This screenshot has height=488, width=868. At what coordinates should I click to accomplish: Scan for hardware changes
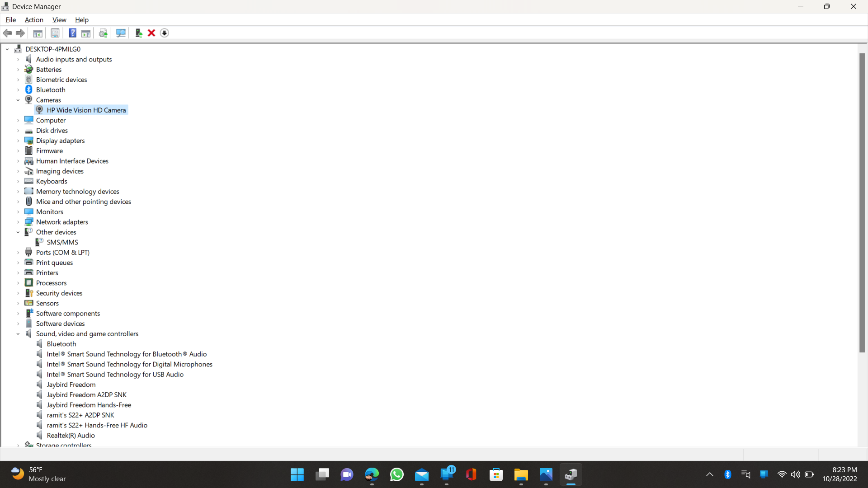[121, 33]
